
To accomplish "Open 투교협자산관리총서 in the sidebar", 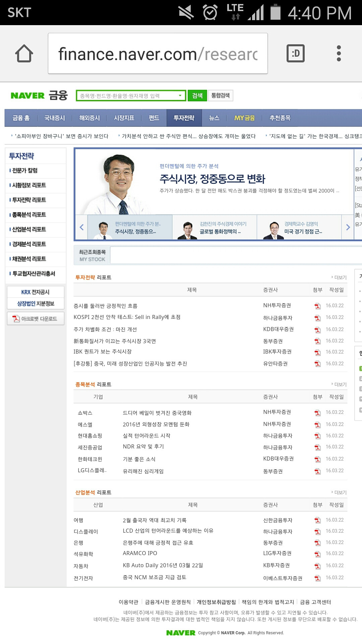I will pos(34,274).
